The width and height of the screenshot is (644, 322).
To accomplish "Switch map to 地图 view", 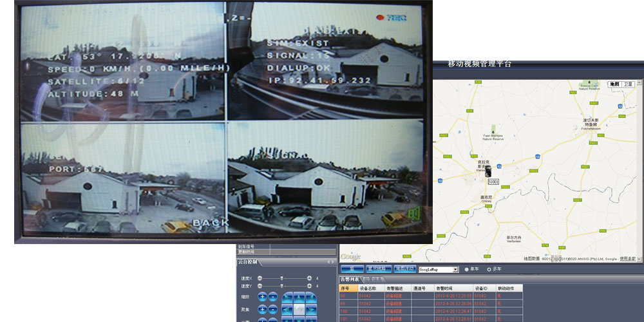I will (614, 84).
